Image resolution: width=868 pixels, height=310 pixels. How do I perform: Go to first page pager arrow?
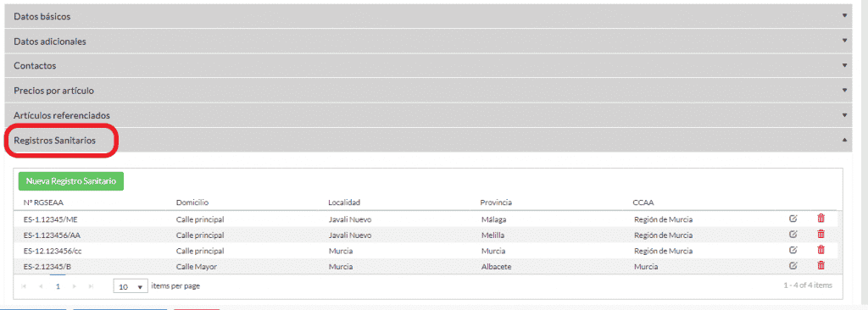[24, 287]
